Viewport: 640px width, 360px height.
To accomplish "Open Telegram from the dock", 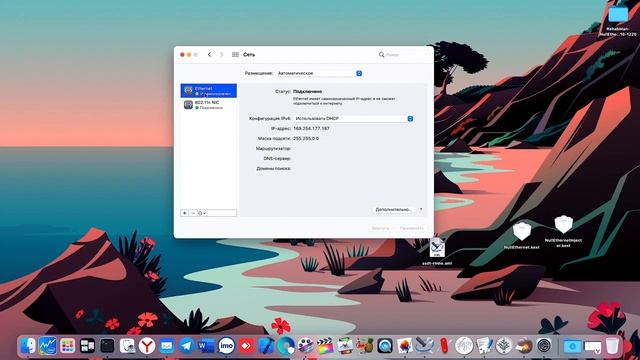I will (187, 346).
